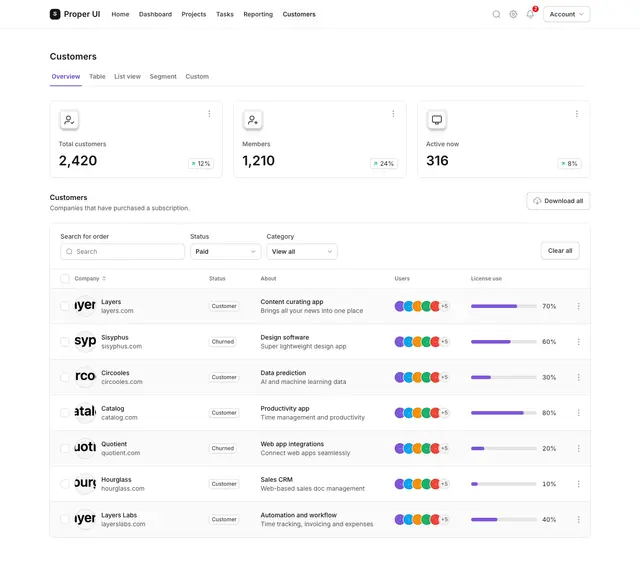Click the Sisyphus company logo
The height and width of the screenshot is (580, 640).
tap(85, 341)
